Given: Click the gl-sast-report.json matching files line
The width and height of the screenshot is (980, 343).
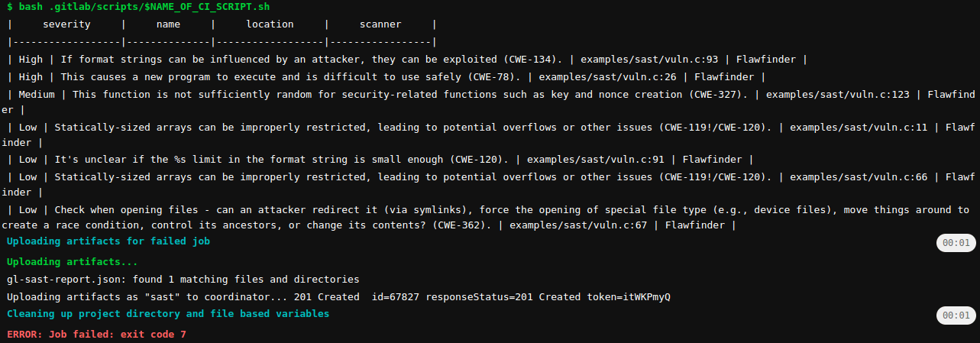Looking at the screenshot, I should [x=183, y=280].
